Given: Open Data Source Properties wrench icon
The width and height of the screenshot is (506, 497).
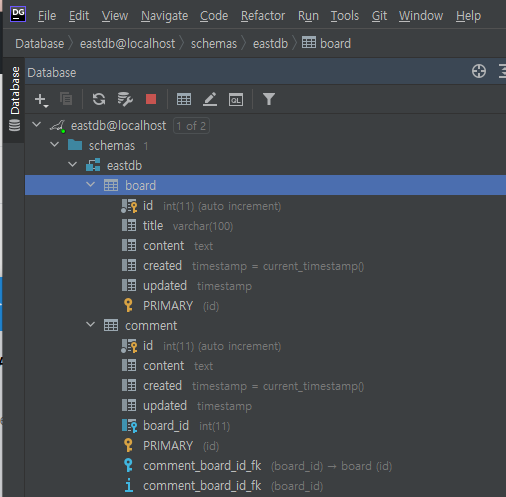Looking at the screenshot, I should coord(125,99).
